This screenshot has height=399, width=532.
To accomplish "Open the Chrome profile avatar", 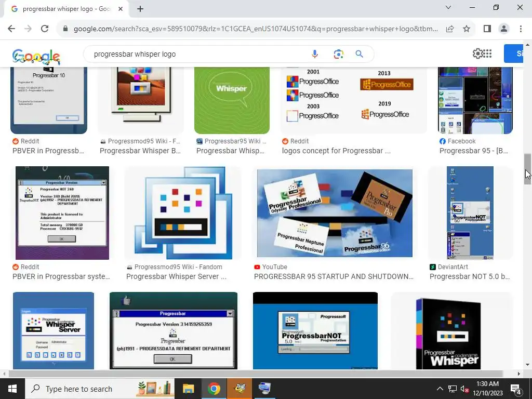I will (504, 29).
